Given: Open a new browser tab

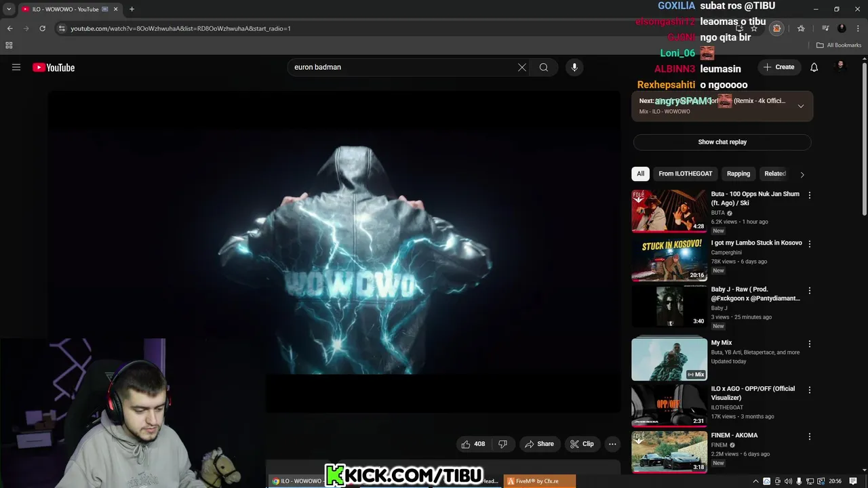Looking at the screenshot, I should tap(132, 9).
